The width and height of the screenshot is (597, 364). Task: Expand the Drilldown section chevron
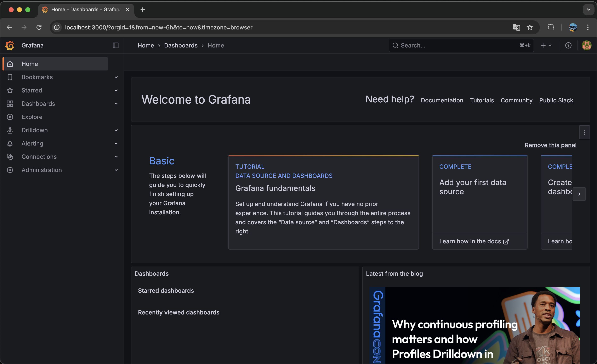116,130
